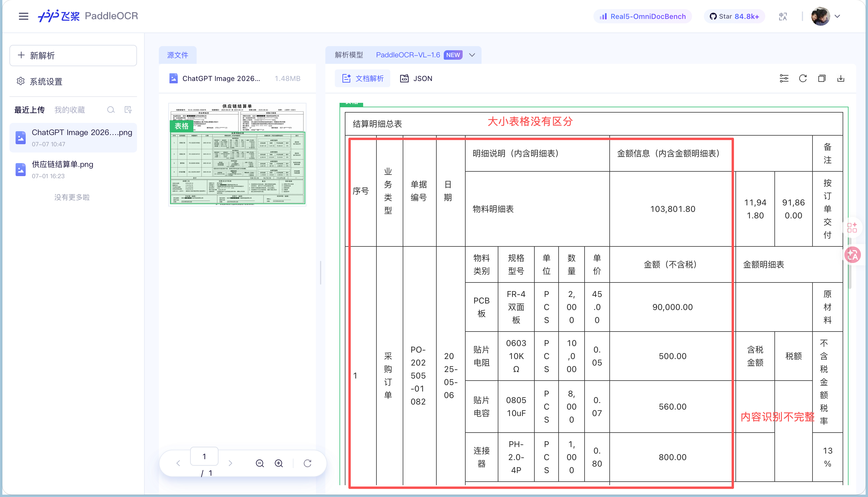Click the 含税金额 cell

point(755,356)
